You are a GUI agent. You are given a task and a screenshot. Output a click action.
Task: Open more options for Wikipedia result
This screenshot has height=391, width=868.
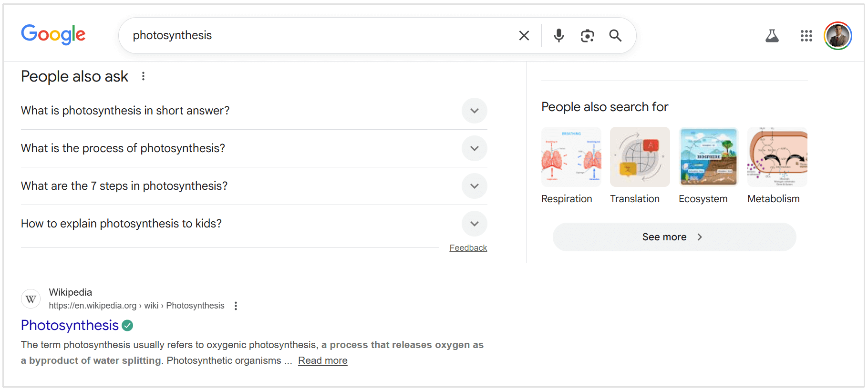(236, 306)
